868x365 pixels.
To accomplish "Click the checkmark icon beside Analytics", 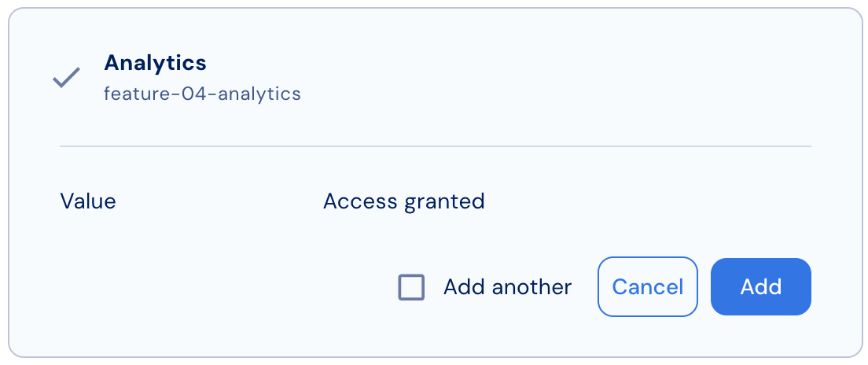I will point(66,78).
